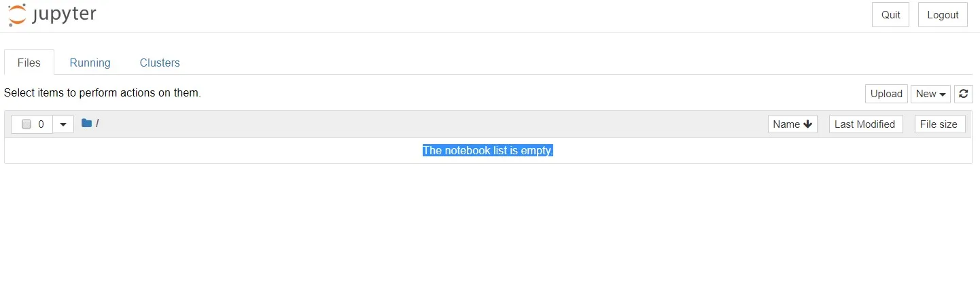Sort the list by File size
Image resolution: width=980 pixels, height=297 pixels.
938,124
